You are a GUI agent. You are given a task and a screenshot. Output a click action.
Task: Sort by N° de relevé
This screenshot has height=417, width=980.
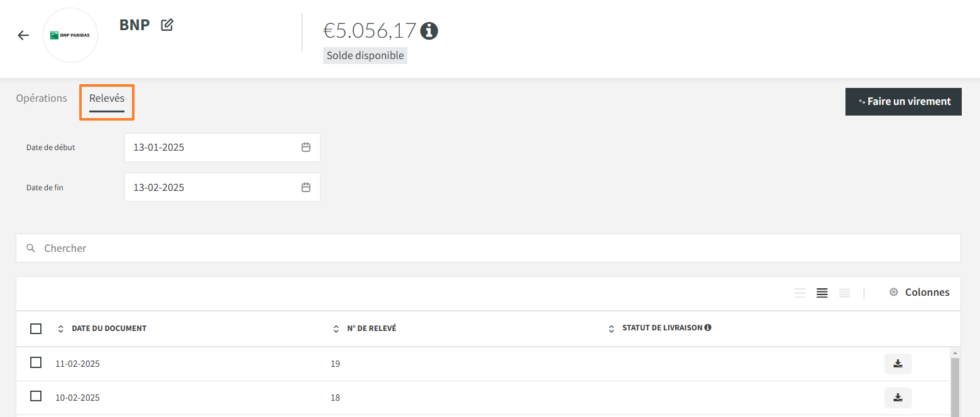pyautogui.click(x=336, y=328)
